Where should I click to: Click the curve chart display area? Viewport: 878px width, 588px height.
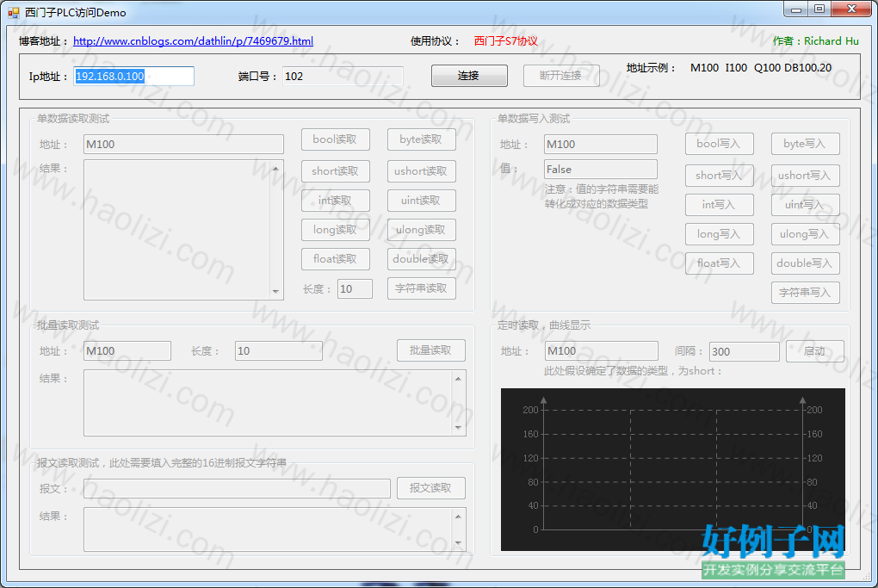tap(672, 469)
